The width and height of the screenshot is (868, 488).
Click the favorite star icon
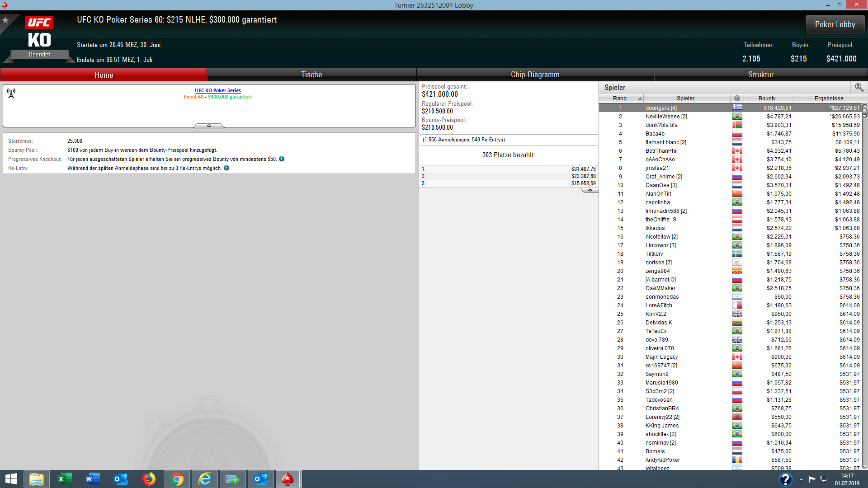pyautogui.click(x=5, y=20)
